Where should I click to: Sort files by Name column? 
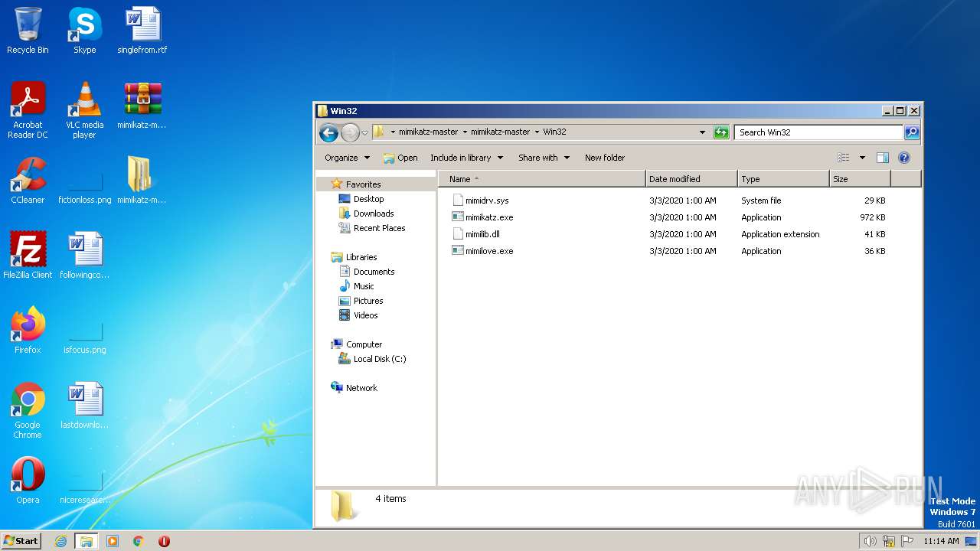click(x=542, y=179)
